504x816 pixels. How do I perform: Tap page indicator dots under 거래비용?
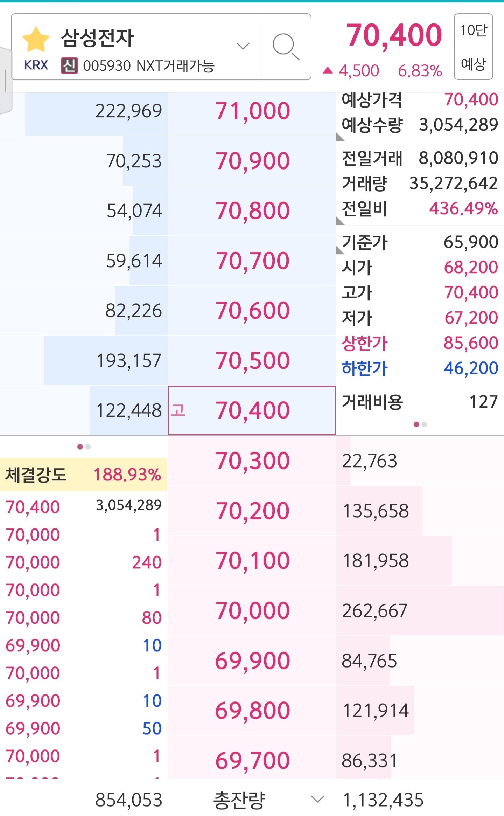[x=420, y=424]
